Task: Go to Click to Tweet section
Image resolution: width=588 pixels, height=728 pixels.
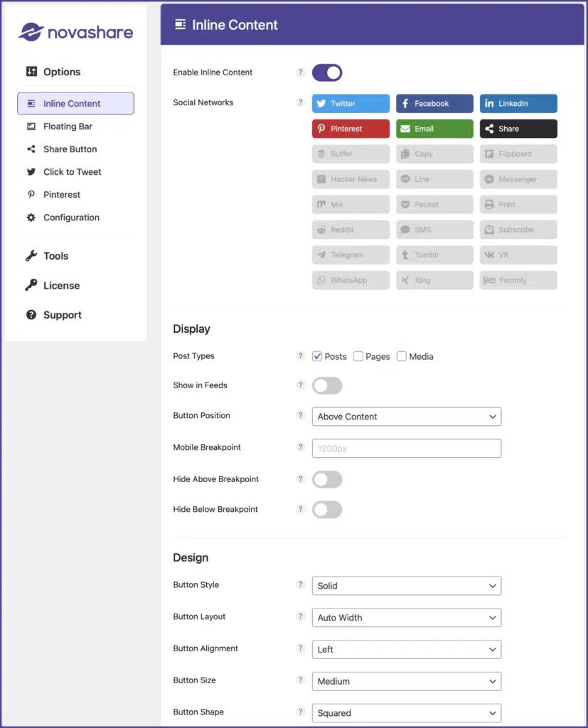Action: click(72, 172)
